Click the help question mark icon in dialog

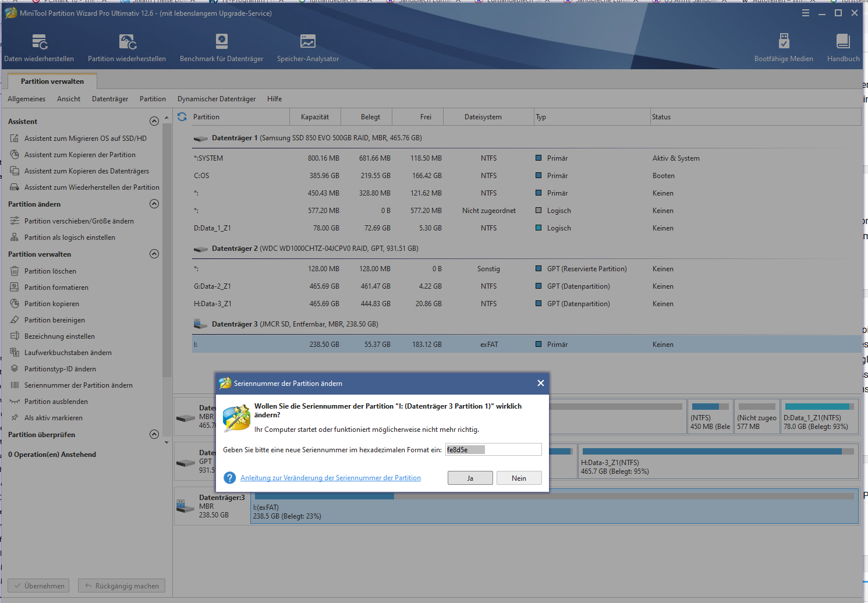(230, 478)
